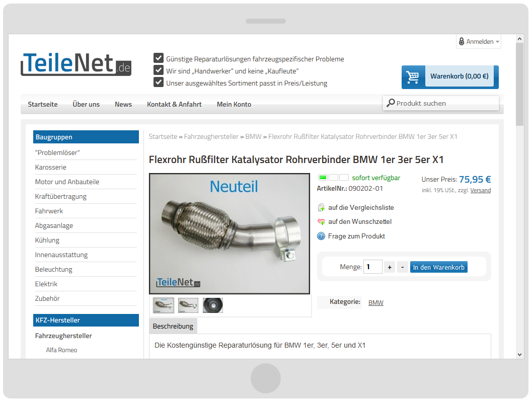Open the Fahrwerk category

tap(49, 211)
